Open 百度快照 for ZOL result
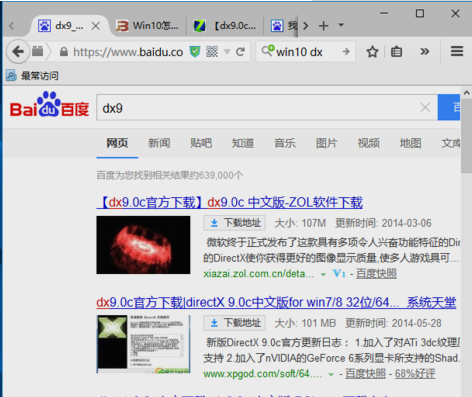472x397 pixels. pos(376,274)
